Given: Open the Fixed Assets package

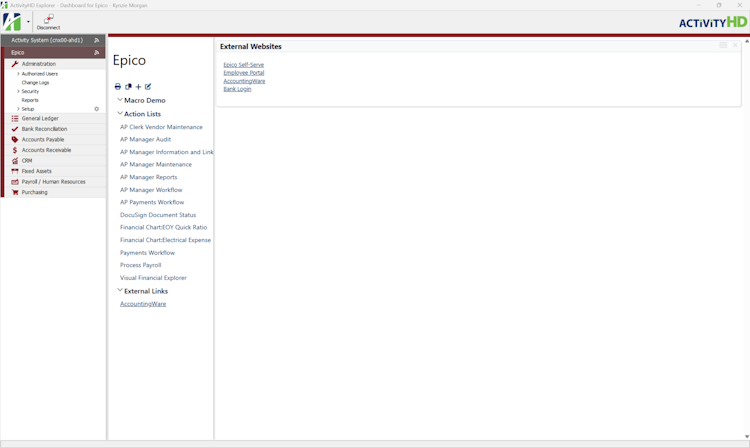Looking at the screenshot, I should tap(36, 171).
